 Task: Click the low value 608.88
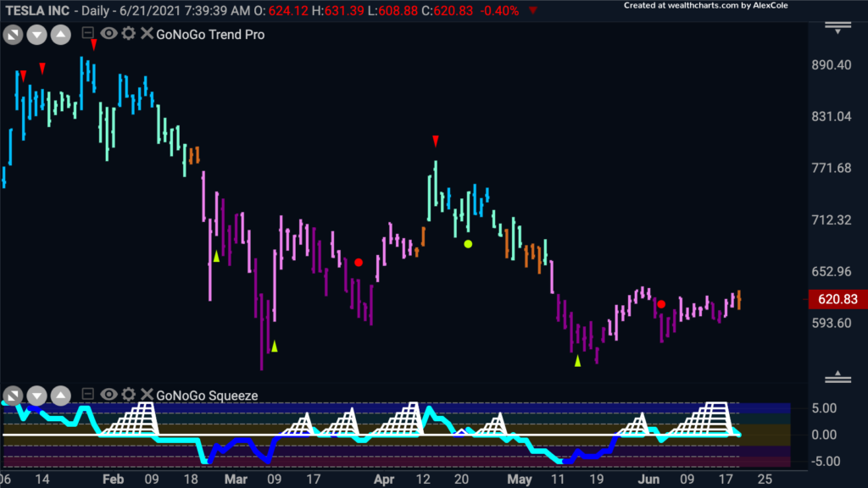click(398, 10)
